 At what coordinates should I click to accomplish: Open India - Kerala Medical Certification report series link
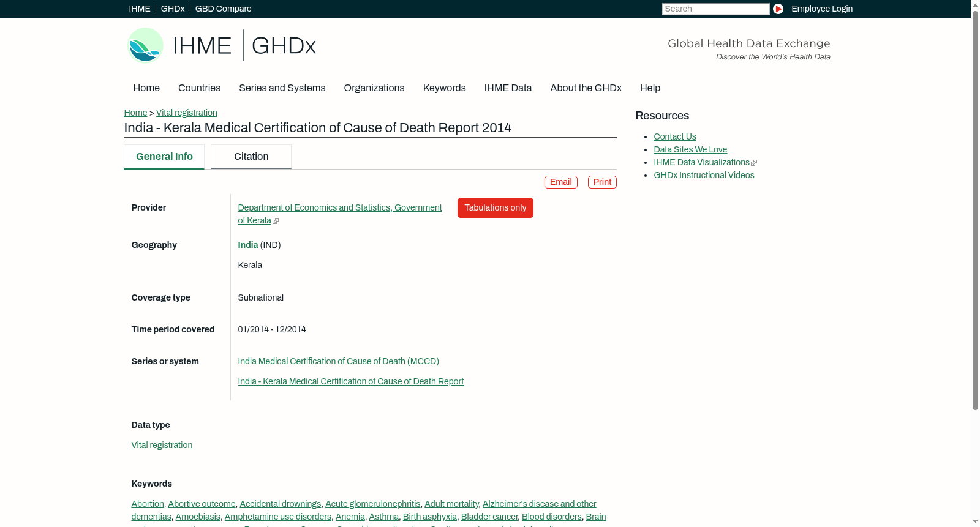(351, 382)
